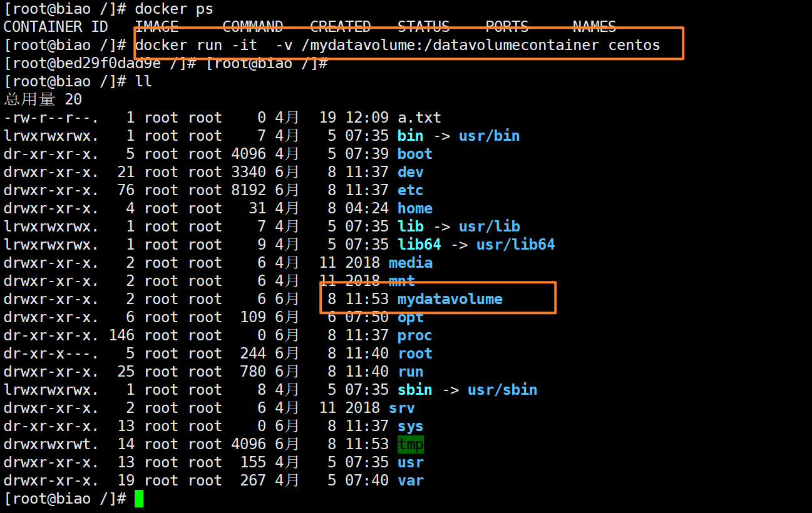Click the time 07:39 of boot

(x=367, y=154)
